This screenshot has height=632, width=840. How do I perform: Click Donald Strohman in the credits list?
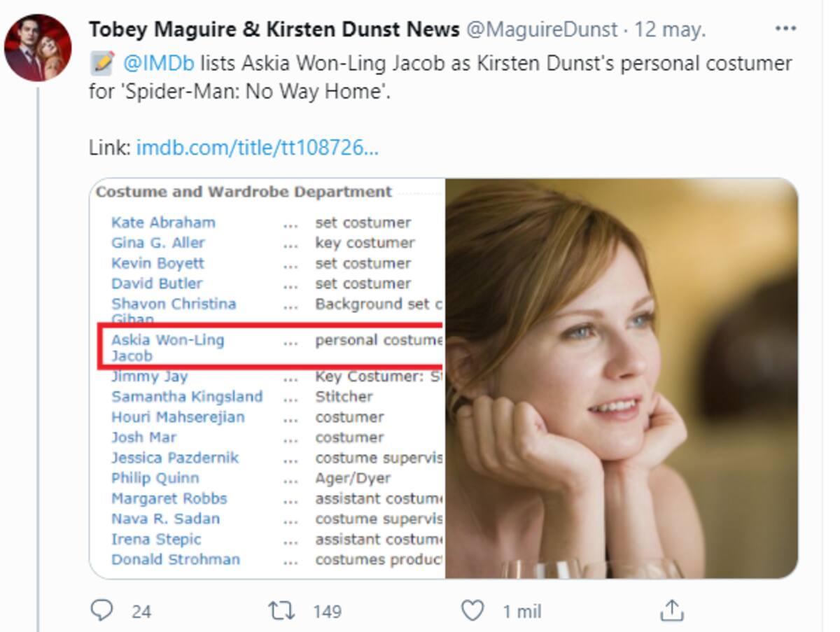[x=175, y=559]
